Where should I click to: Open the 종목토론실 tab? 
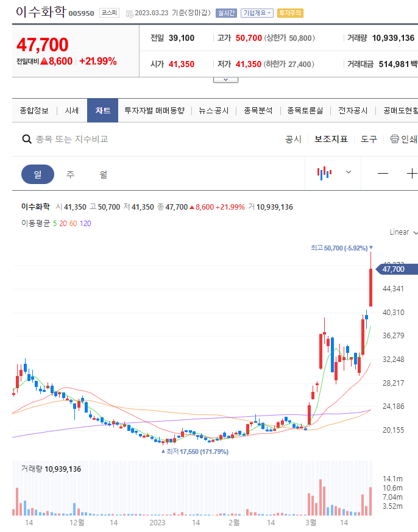pyautogui.click(x=305, y=111)
